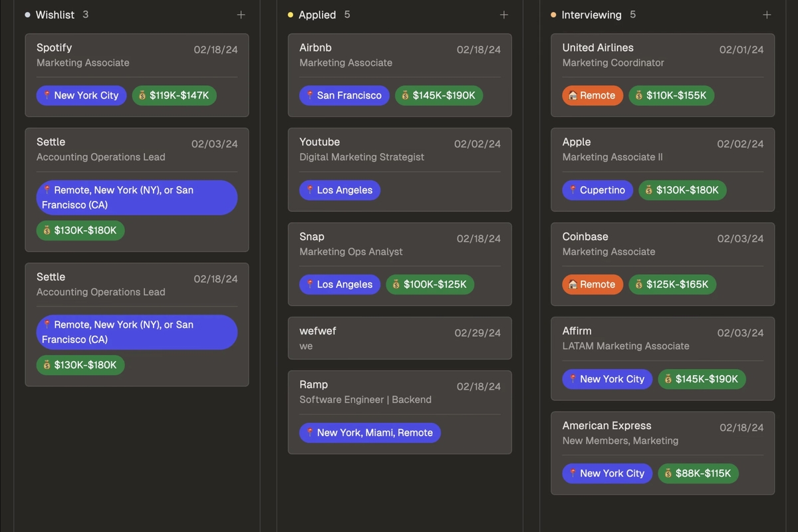Image resolution: width=798 pixels, height=532 pixels.
Task: Open the Airbnb card
Action: coord(400,75)
